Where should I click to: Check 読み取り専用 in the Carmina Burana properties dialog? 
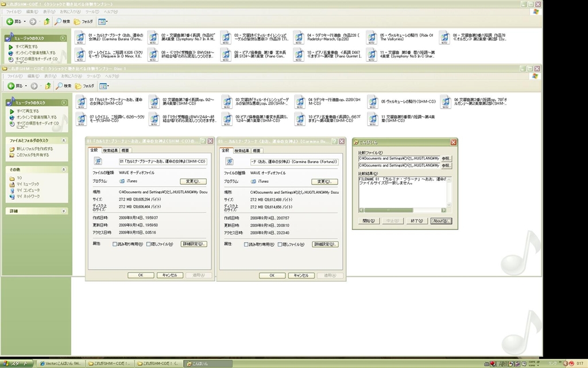246,244
